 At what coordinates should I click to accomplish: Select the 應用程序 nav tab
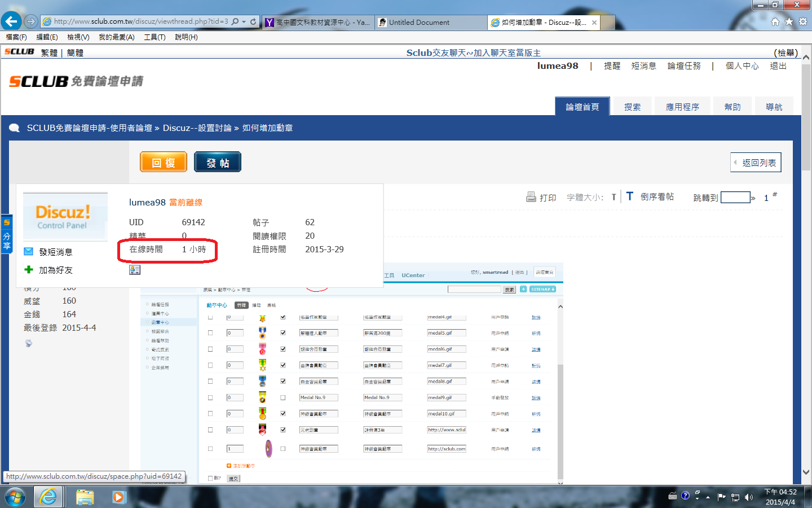pyautogui.click(x=682, y=107)
